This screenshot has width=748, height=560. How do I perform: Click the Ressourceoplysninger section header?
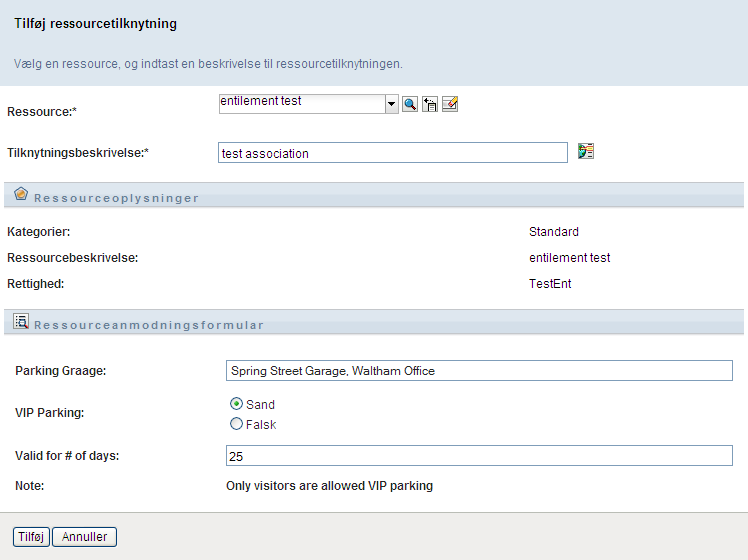[x=116, y=198]
